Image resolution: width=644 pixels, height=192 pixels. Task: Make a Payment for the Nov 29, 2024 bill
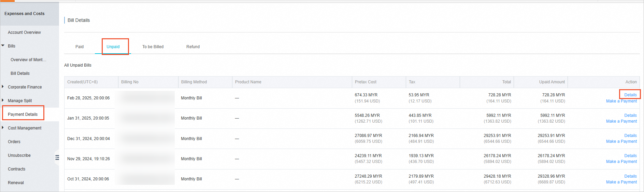pyautogui.click(x=621, y=162)
